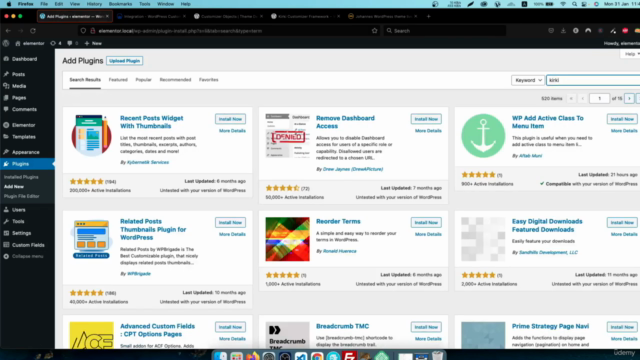The height and width of the screenshot is (360, 640).
Task: Expand the Help tab dropdown
Action: pyautogui.click(x=631, y=54)
